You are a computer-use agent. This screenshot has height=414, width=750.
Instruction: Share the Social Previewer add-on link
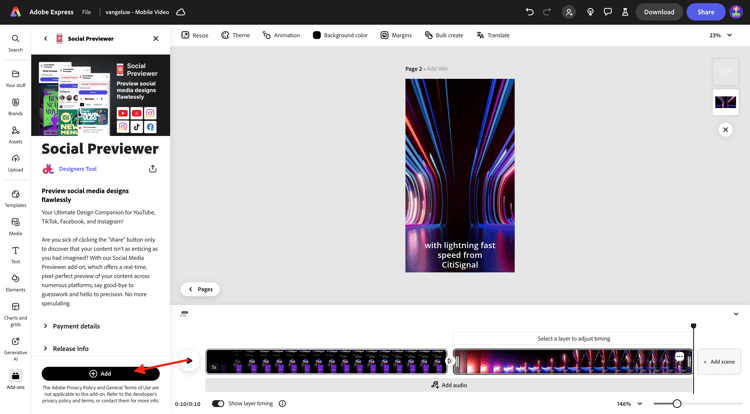(153, 169)
